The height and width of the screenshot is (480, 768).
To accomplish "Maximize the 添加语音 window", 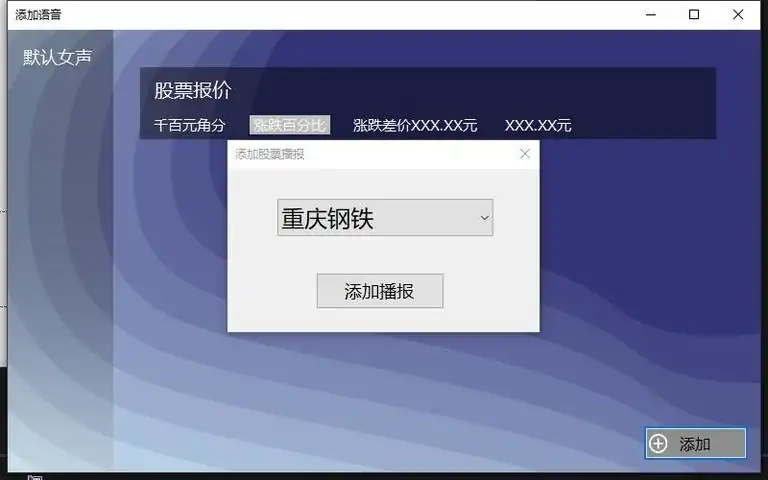I will tap(694, 14).
